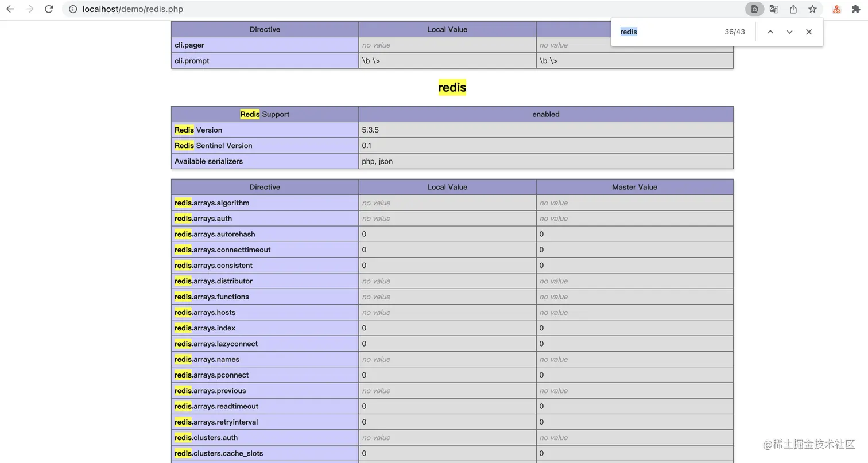Click the 36/43 match counter
Viewport: 868px width, 463px height.
click(x=734, y=32)
